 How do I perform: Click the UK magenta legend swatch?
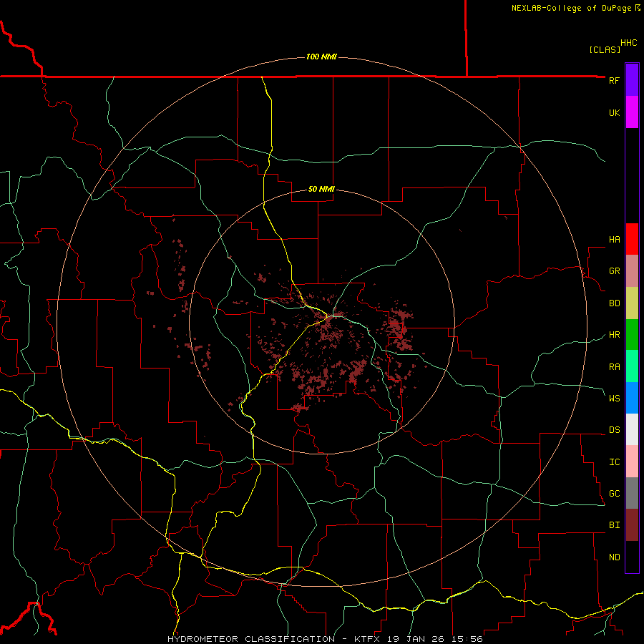(632, 112)
